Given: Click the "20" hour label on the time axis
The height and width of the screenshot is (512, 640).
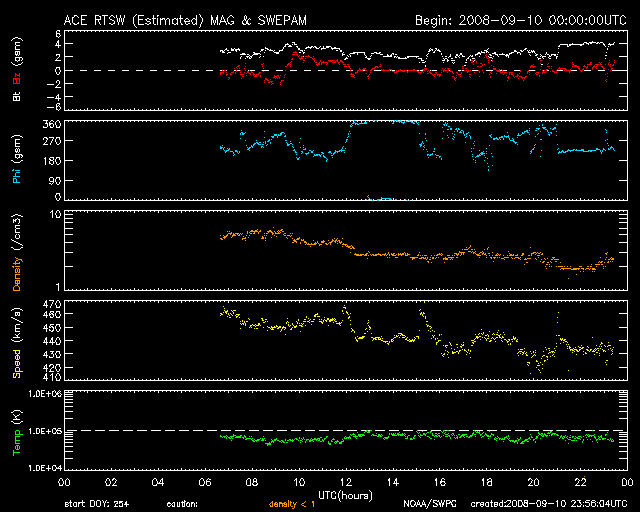Looking at the screenshot, I should point(533,483).
